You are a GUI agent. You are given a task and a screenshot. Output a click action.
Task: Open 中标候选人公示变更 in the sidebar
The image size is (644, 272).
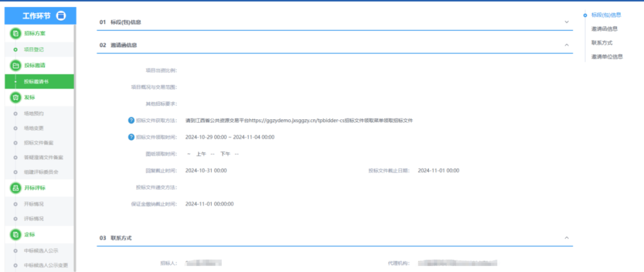[46, 265]
